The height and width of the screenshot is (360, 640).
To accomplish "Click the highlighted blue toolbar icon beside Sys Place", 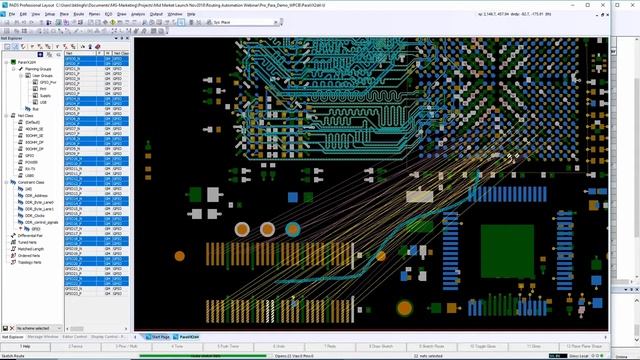I will [x=181, y=22].
